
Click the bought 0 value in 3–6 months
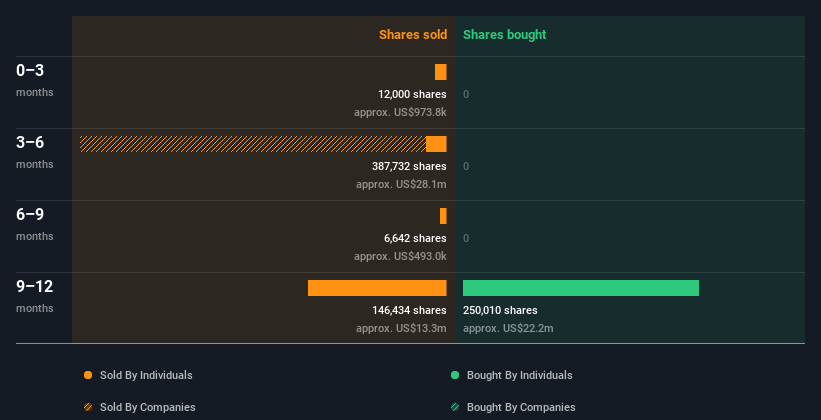tap(466, 166)
